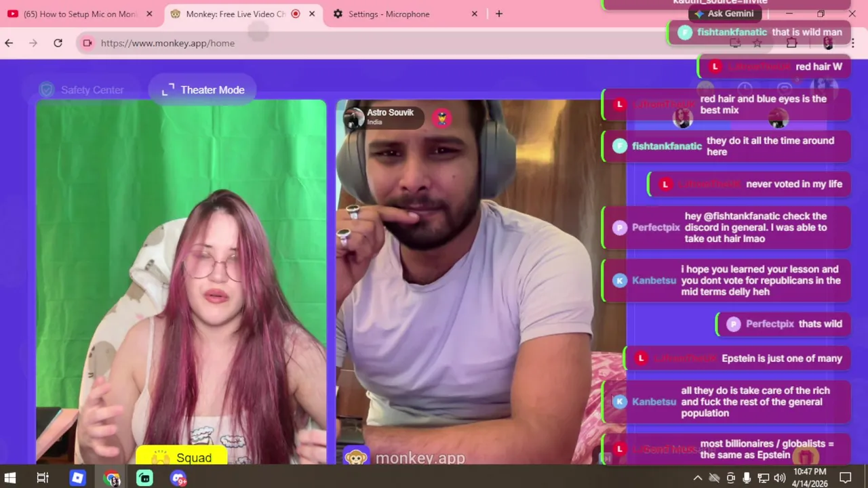868x488 pixels.
Task: Click the badge icon next to Astro Souvik
Action: pyautogui.click(x=441, y=118)
